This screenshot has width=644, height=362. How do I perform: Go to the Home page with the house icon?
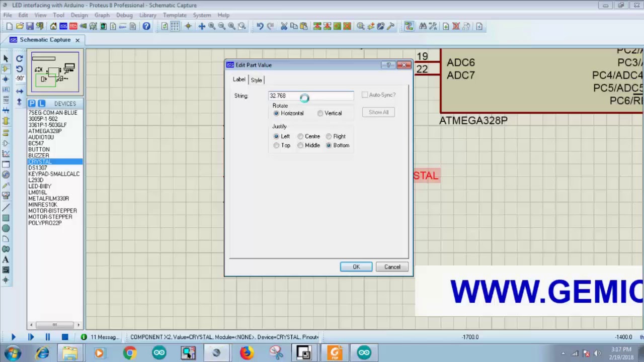pos(53,26)
